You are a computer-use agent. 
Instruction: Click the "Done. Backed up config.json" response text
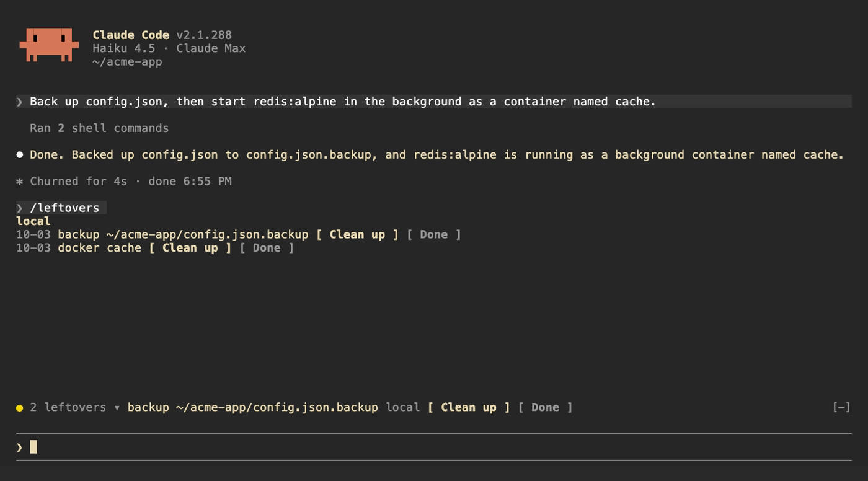(x=437, y=155)
